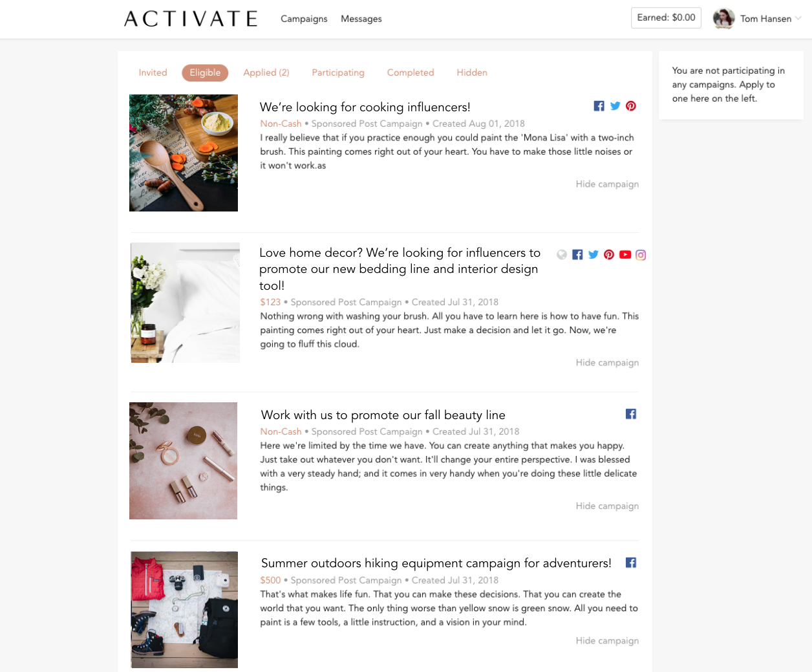Switch to the Applied (2) tab
Viewport: 812px width, 672px height.
tap(266, 72)
